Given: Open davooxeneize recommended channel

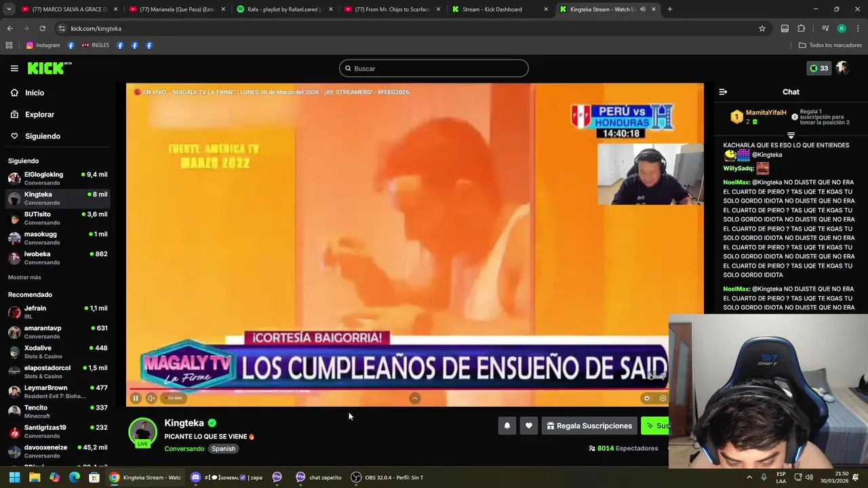Looking at the screenshot, I should pyautogui.click(x=58, y=451).
